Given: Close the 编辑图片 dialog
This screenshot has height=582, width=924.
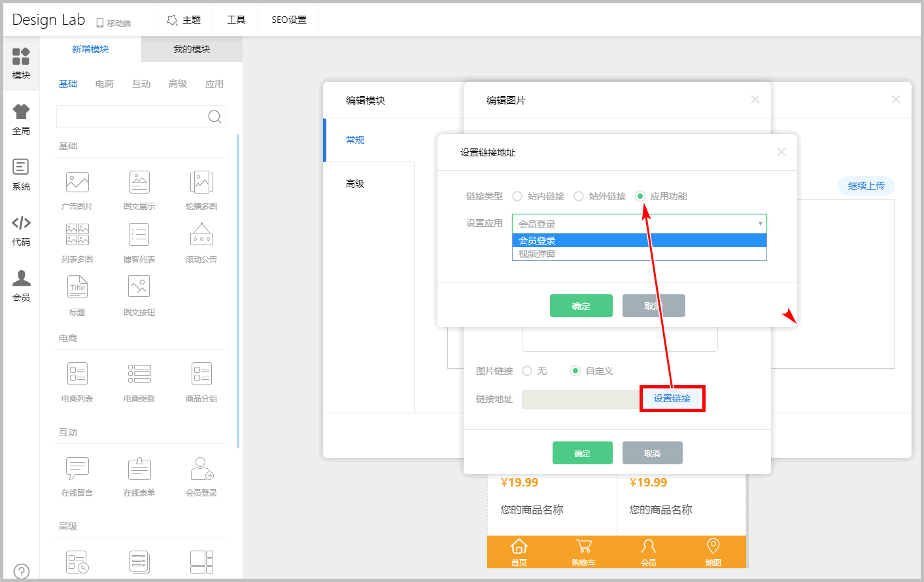Looking at the screenshot, I should pos(755,99).
